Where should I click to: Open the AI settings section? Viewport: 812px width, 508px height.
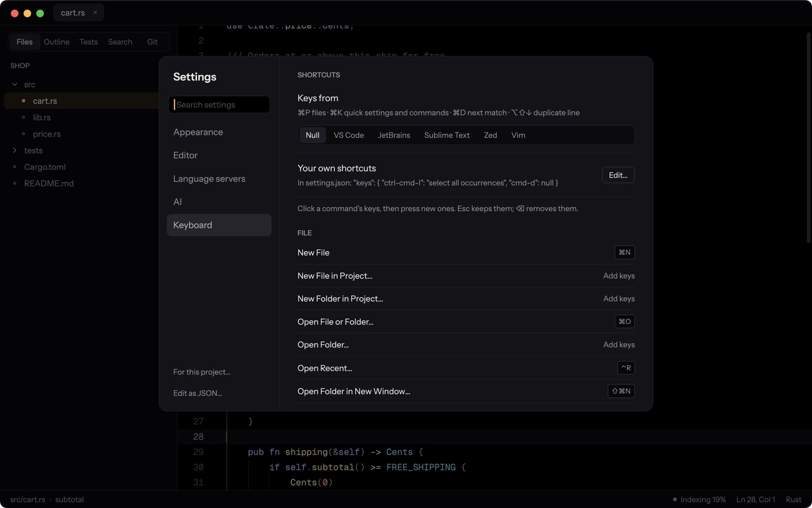coord(219,202)
